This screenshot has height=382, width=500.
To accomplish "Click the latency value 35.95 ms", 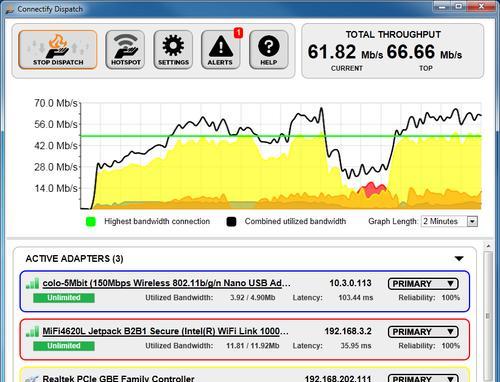I will point(356,346).
